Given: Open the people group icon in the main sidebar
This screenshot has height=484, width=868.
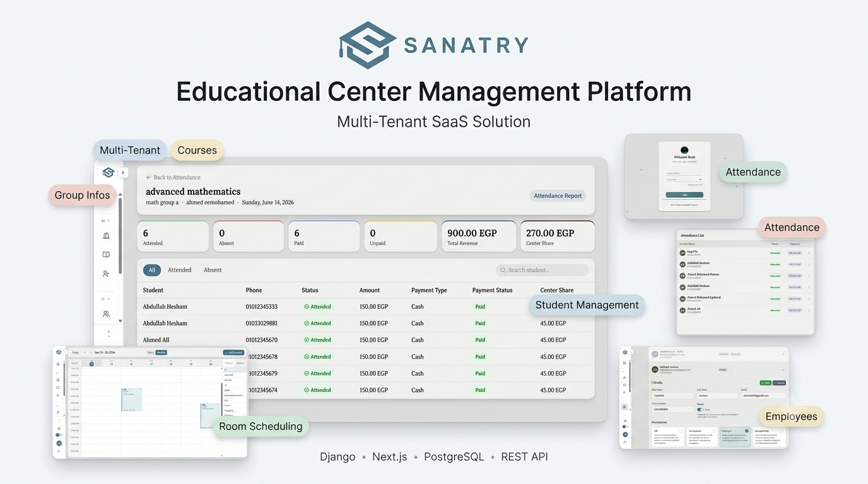Looking at the screenshot, I should point(106,314).
